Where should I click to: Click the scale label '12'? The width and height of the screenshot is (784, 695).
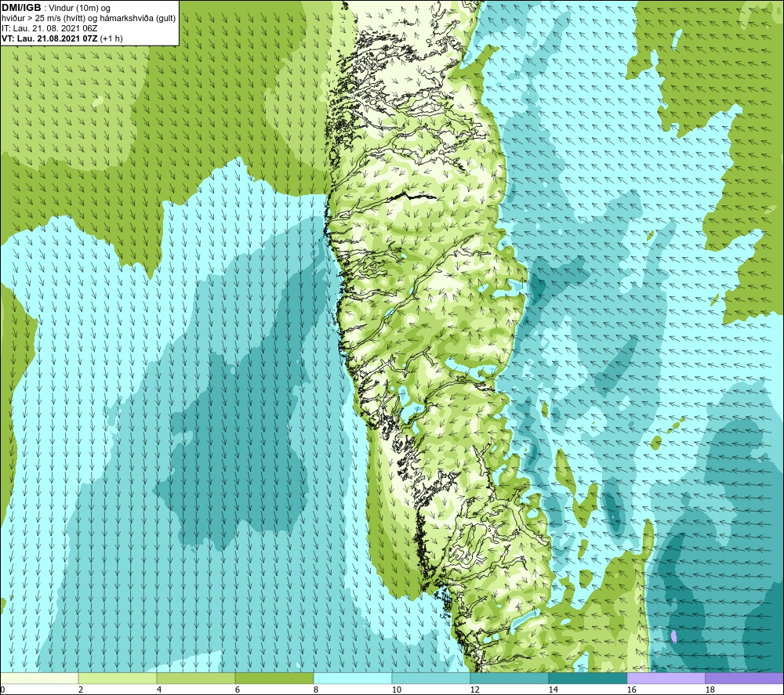pos(474,690)
